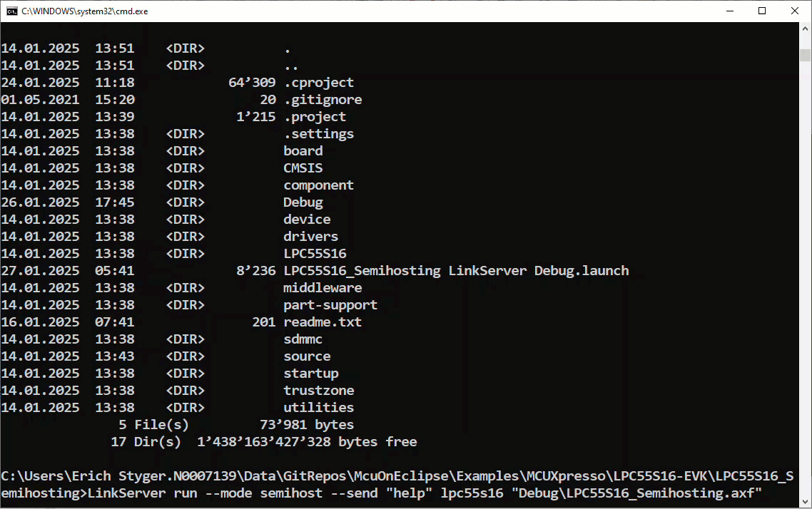Image resolution: width=812 pixels, height=509 pixels.
Task: Close the command prompt window
Action: click(x=795, y=11)
